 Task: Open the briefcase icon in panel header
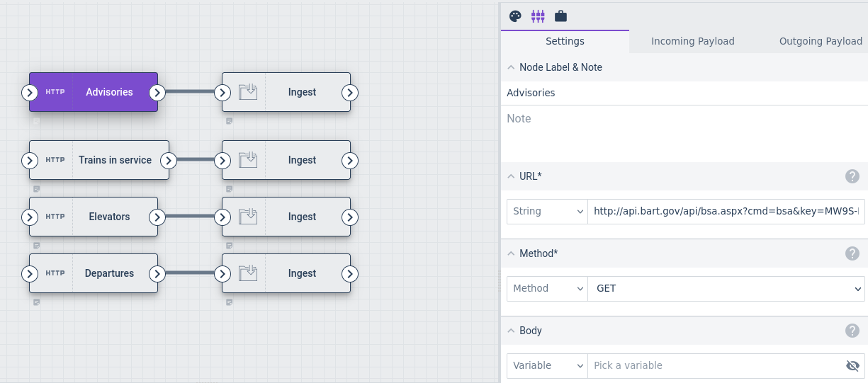560,16
